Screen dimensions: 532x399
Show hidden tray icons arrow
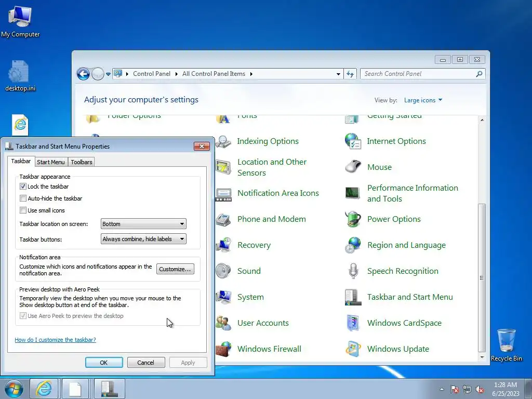point(442,389)
